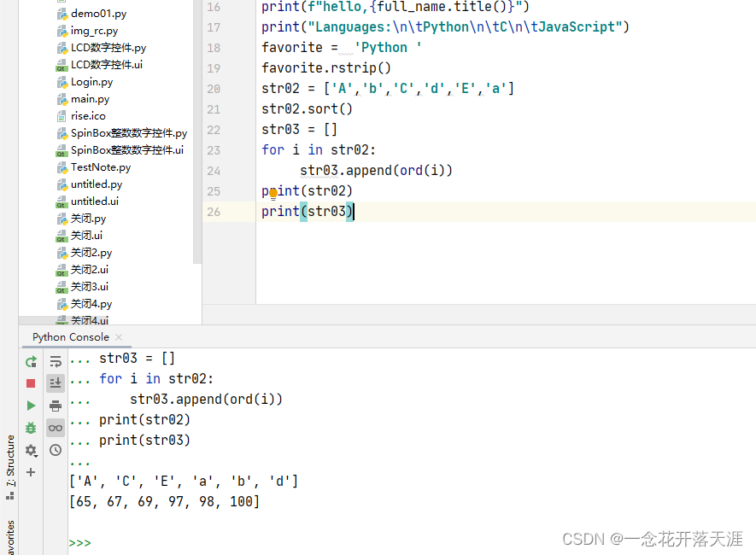This screenshot has height=555, width=756.
Task: Expand the settings gear dropdown arrow
Action: tap(35, 455)
